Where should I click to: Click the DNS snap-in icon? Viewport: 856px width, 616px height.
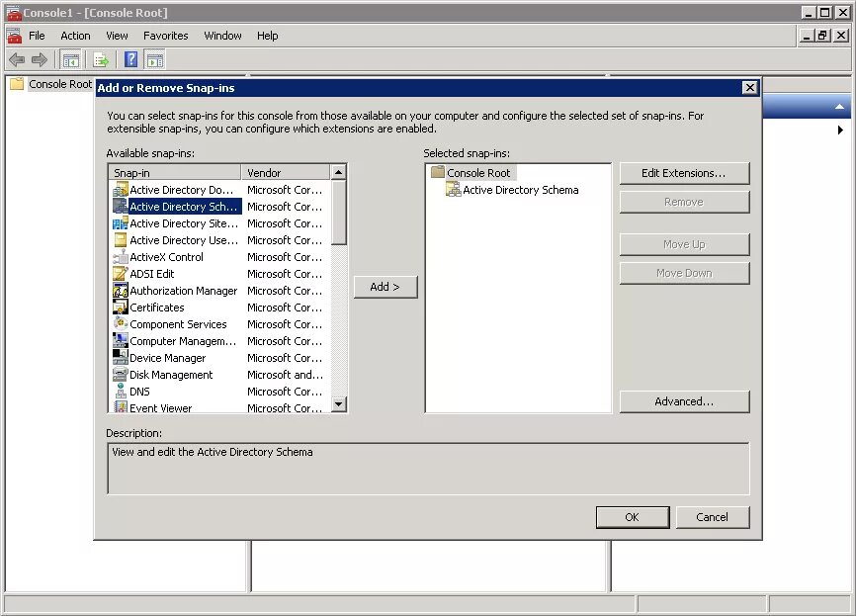(x=121, y=391)
